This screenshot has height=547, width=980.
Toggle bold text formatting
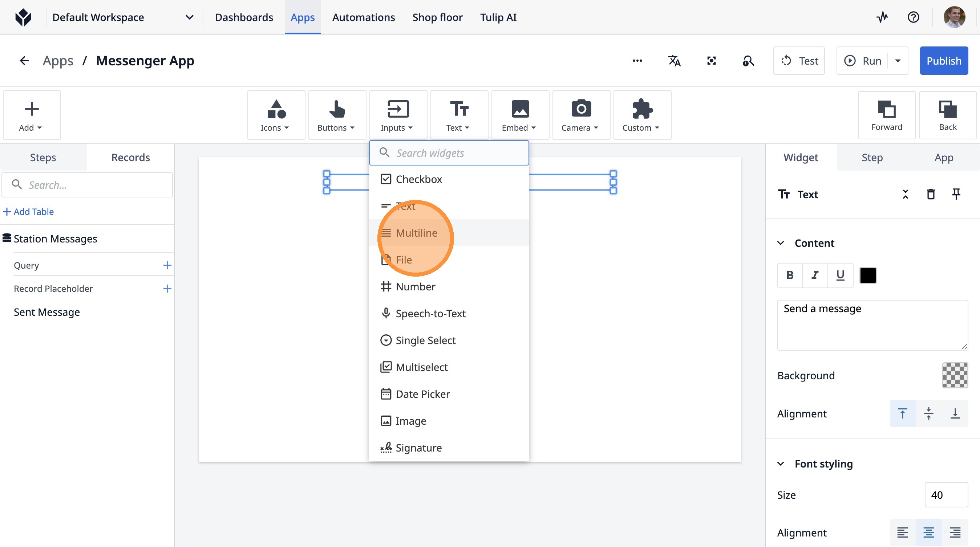tap(790, 275)
